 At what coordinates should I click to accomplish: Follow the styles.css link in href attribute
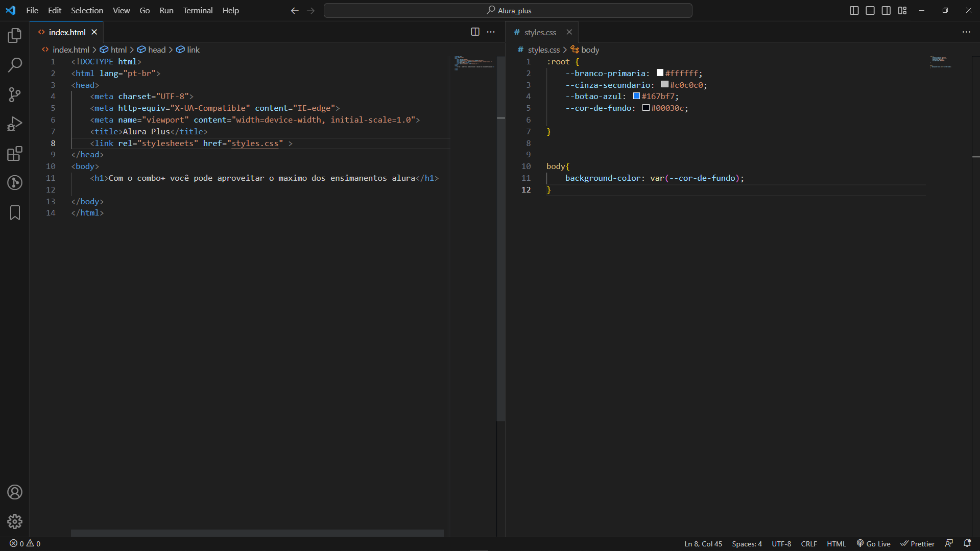pyautogui.click(x=255, y=143)
